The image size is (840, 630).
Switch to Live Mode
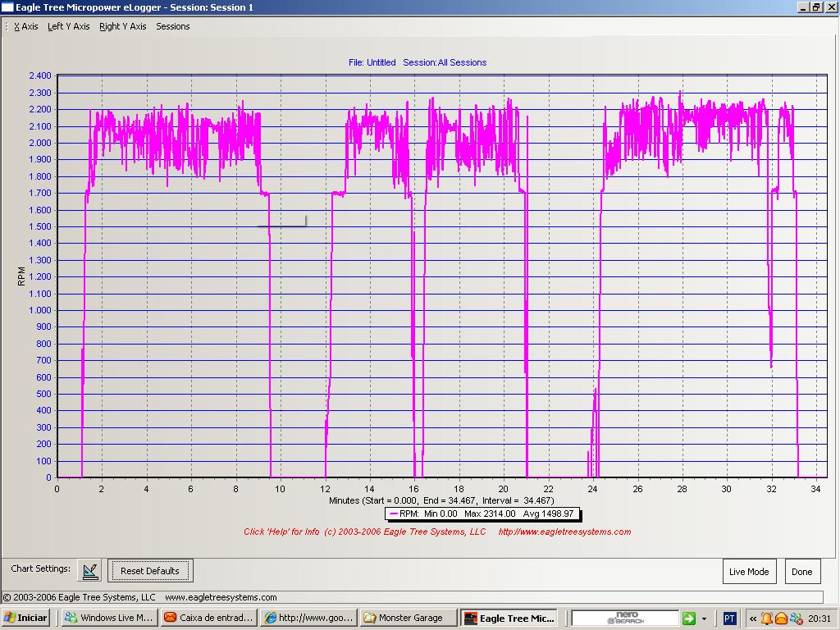(748, 572)
